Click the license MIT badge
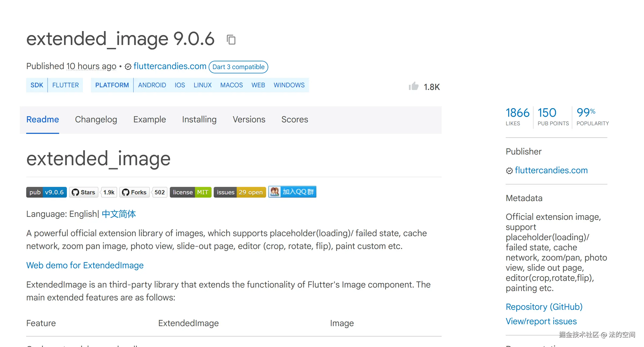The image size is (644, 347). (x=190, y=192)
